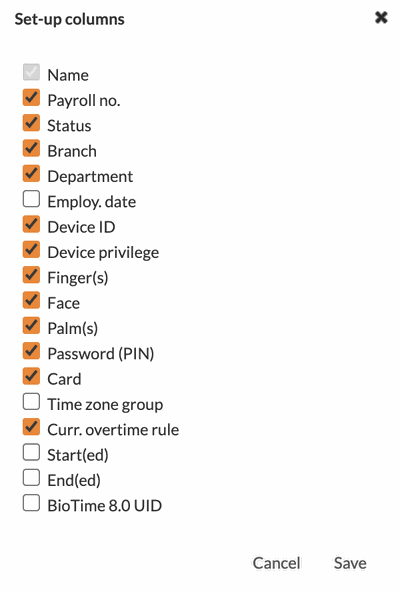Enable the Time zone group checkbox
Viewport: 400px width, 592px height.
(x=31, y=401)
